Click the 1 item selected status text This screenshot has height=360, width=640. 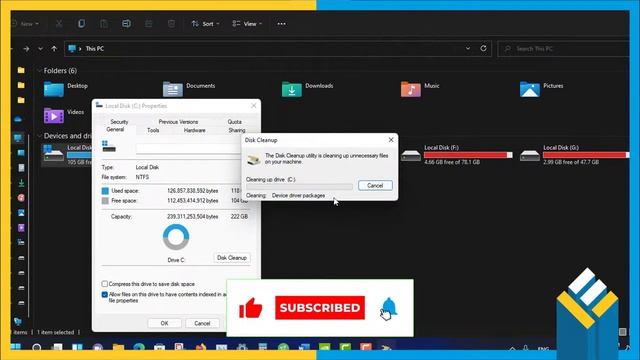[56, 332]
